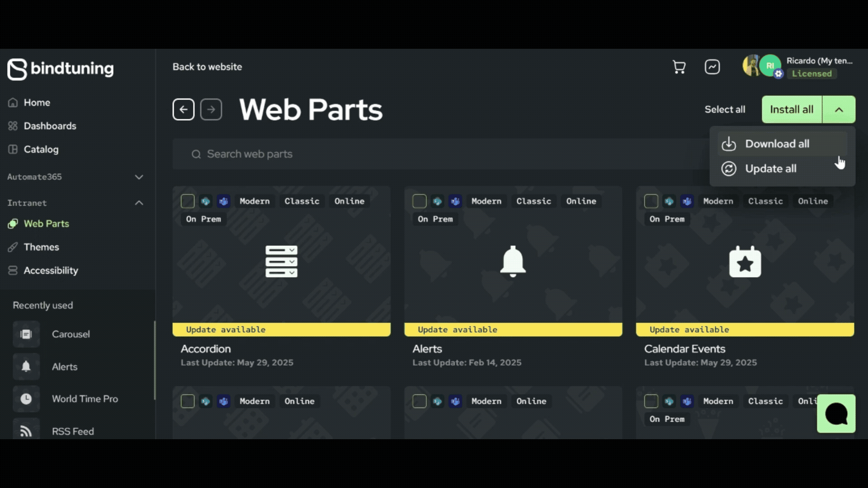Click the Alerts bell card icon

pos(513,261)
